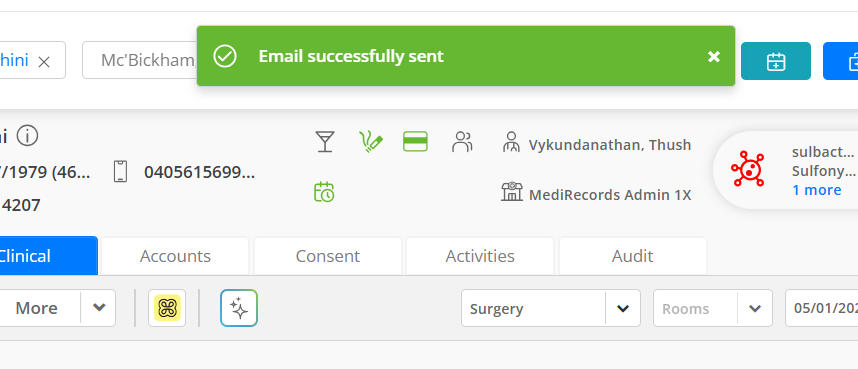Open the AI sparkle assistant button
The width and height of the screenshot is (858, 369).
(239, 308)
